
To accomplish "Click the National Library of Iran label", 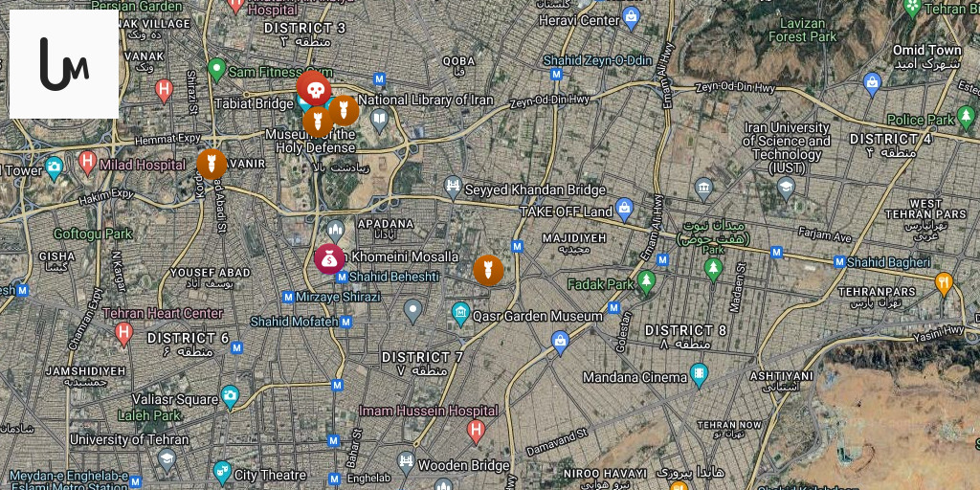I will click(426, 100).
